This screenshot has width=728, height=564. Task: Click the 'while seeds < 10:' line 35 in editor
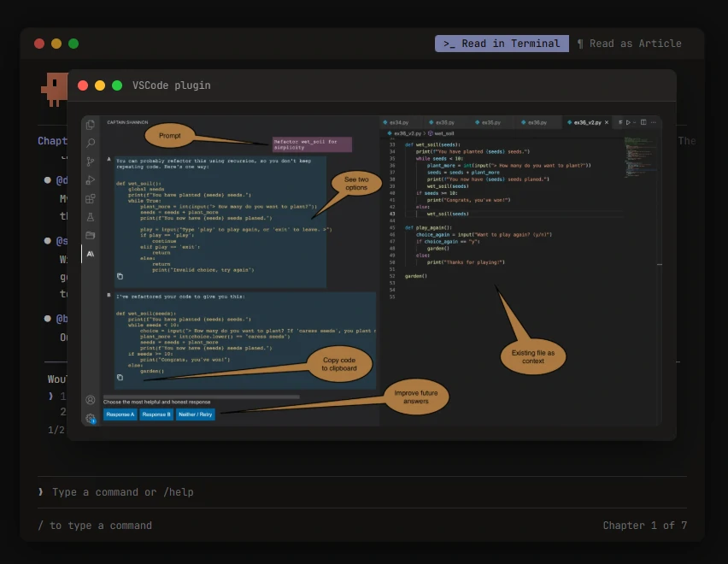coord(439,159)
